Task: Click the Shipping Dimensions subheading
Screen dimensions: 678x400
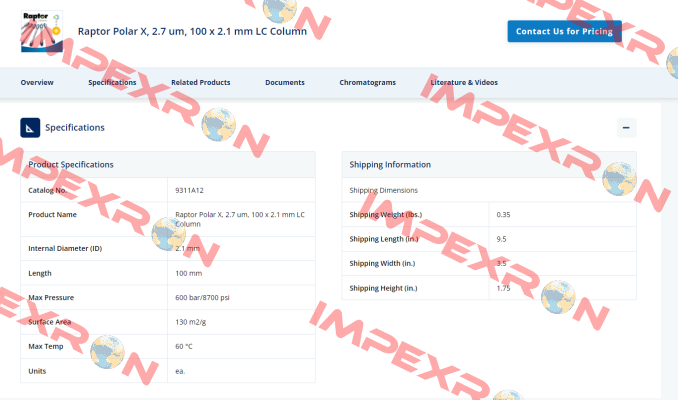Action: pyautogui.click(x=384, y=190)
